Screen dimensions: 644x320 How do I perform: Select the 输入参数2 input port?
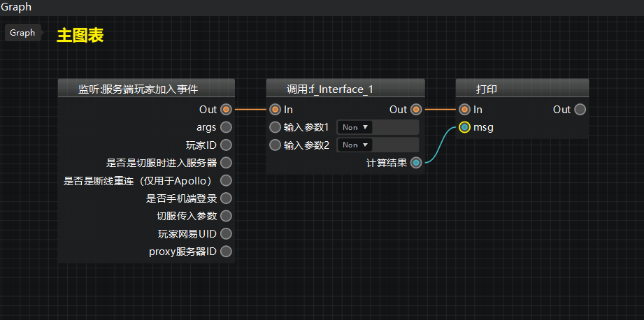pyautogui.click(x=275, y=145)
